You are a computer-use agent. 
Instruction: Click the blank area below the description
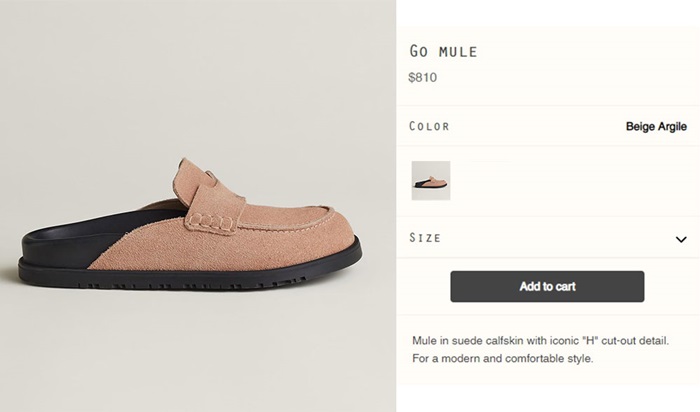[547, 390]
